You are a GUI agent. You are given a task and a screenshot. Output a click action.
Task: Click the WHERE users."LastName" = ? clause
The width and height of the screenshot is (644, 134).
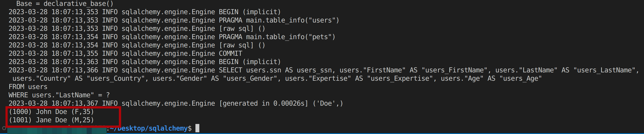[x=59, y=95]
